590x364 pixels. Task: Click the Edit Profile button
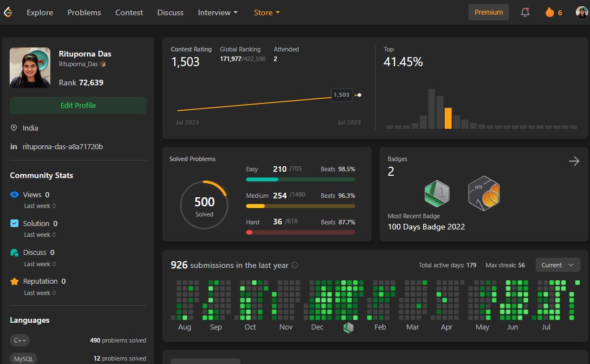(x=78, y=105)
